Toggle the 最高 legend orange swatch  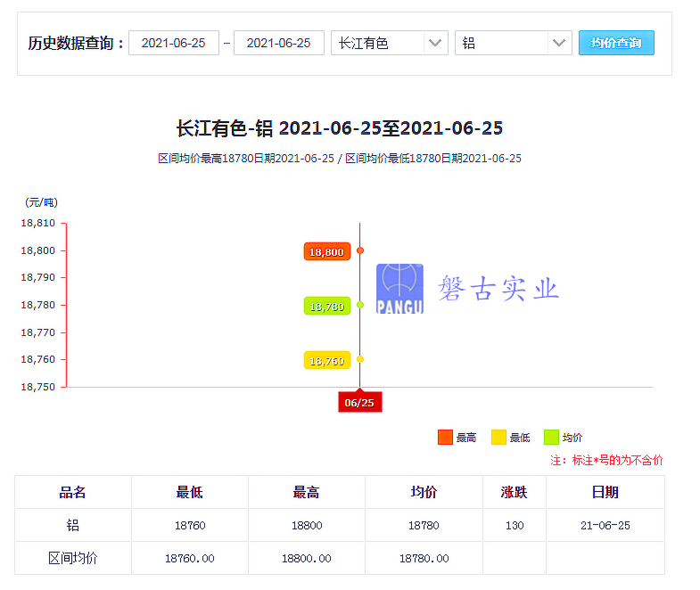tap(446, 437)
